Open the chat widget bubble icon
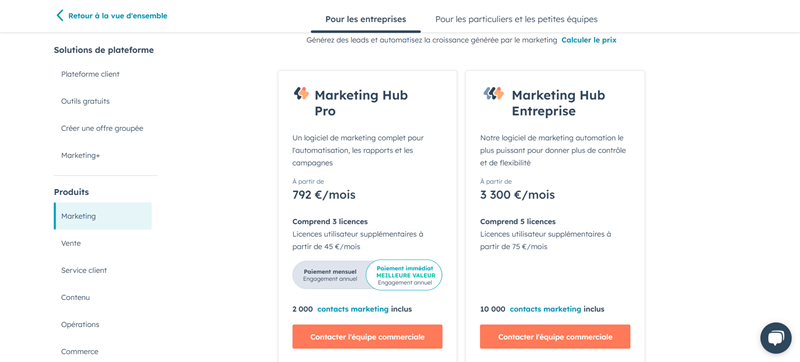Image resolution: width=800 pixels, height=362 pixels. click(x=775, y=338)
